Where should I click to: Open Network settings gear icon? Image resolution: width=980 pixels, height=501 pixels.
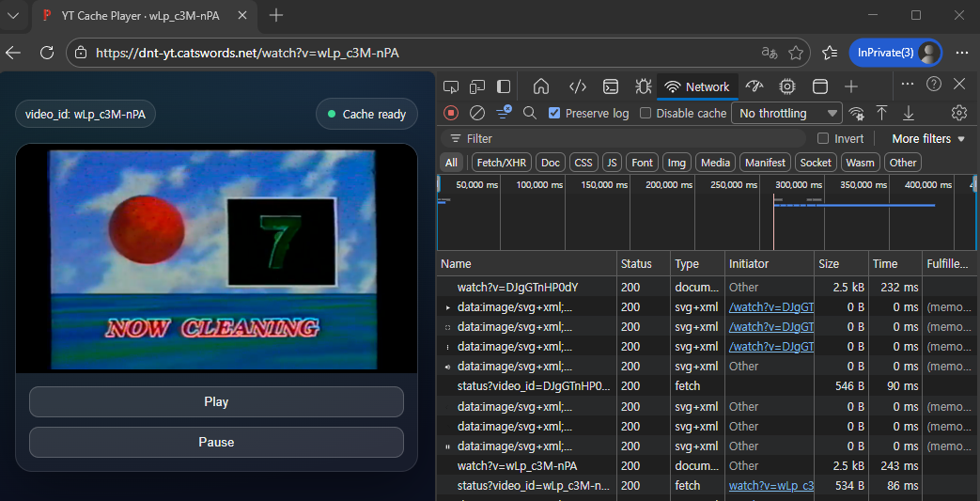(x=959, y=113)
